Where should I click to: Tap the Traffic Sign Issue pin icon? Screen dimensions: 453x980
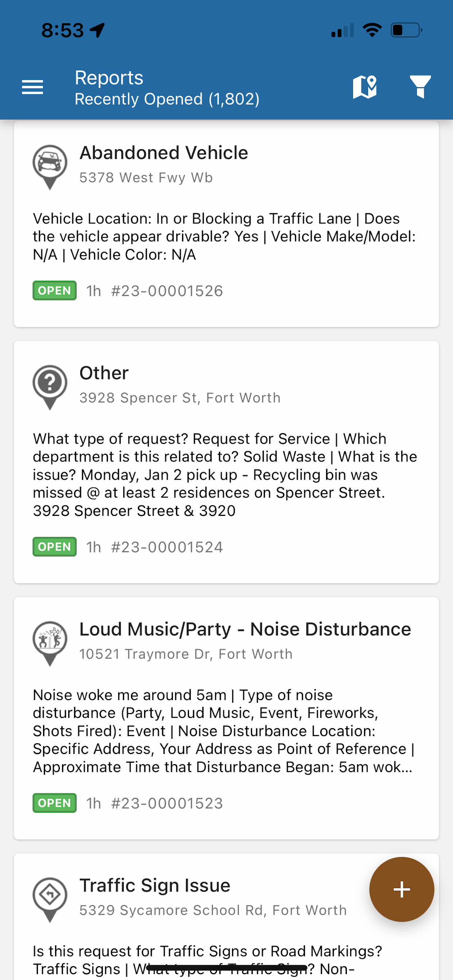click(x=50, y=898)
